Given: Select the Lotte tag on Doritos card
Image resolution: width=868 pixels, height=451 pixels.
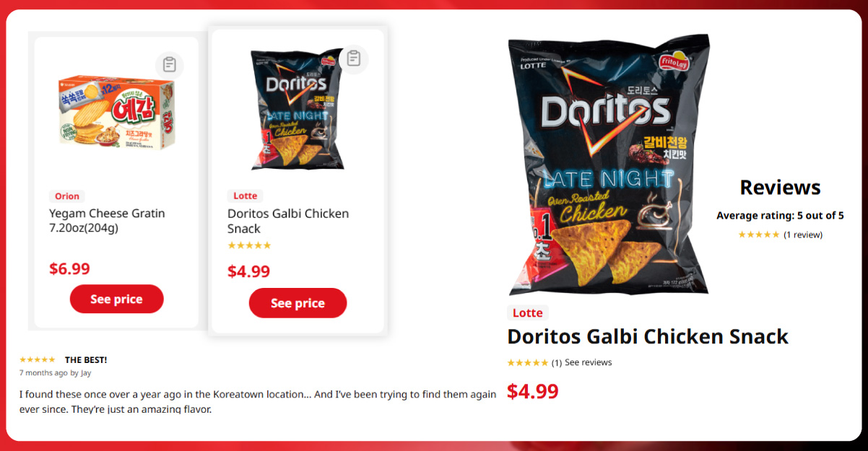Looking at the screenshot, I should pyautogui.click(x=246, y=196).
